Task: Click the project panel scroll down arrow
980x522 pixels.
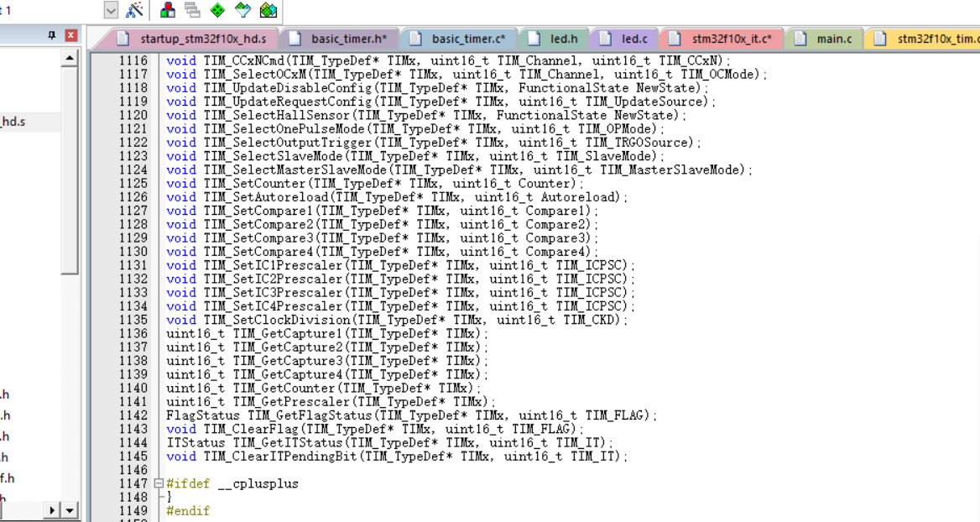Action: click(70, 509)
